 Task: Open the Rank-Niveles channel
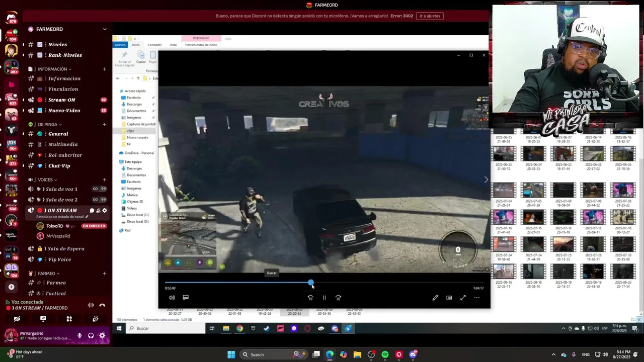click(x=67, y=55)
